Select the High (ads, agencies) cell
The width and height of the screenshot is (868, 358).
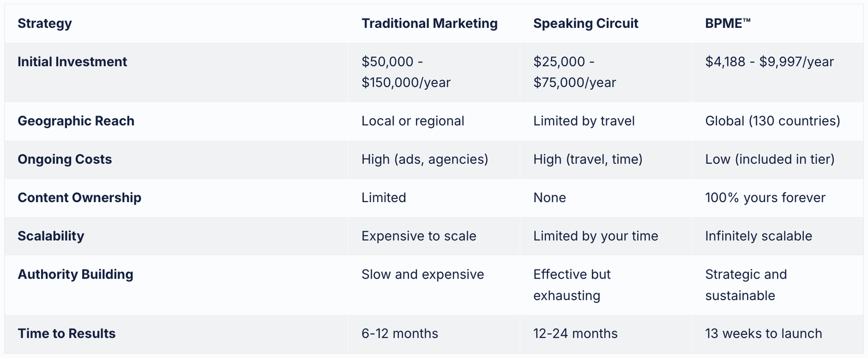425,159
